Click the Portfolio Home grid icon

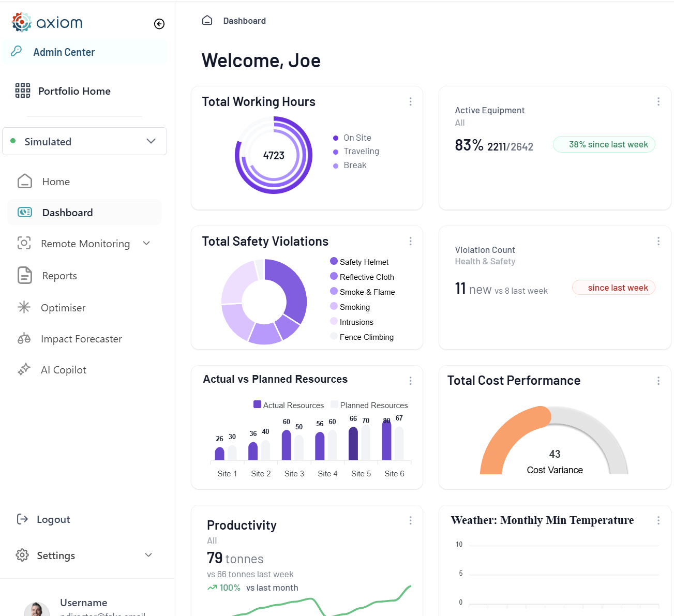click(x=23, y=91)
